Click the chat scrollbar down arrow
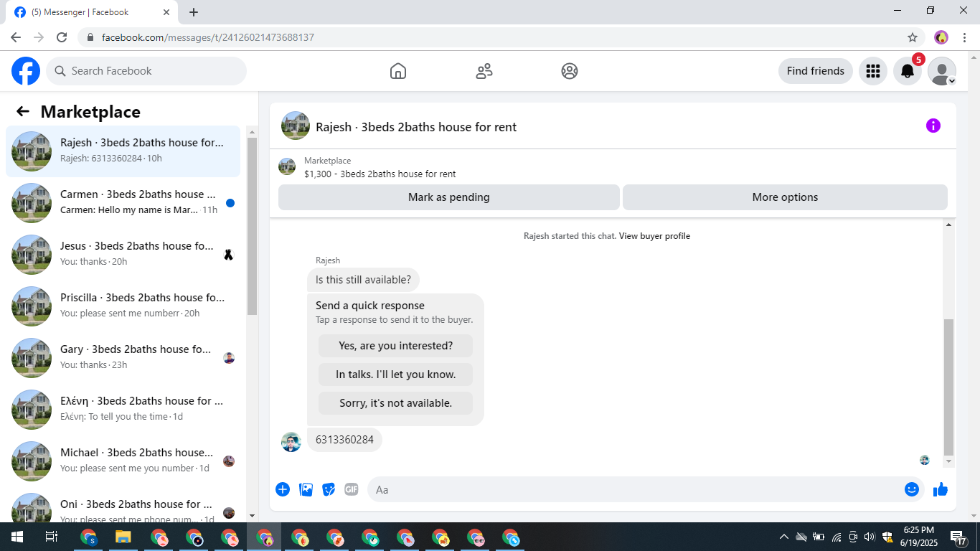 [x=948, y=462]
